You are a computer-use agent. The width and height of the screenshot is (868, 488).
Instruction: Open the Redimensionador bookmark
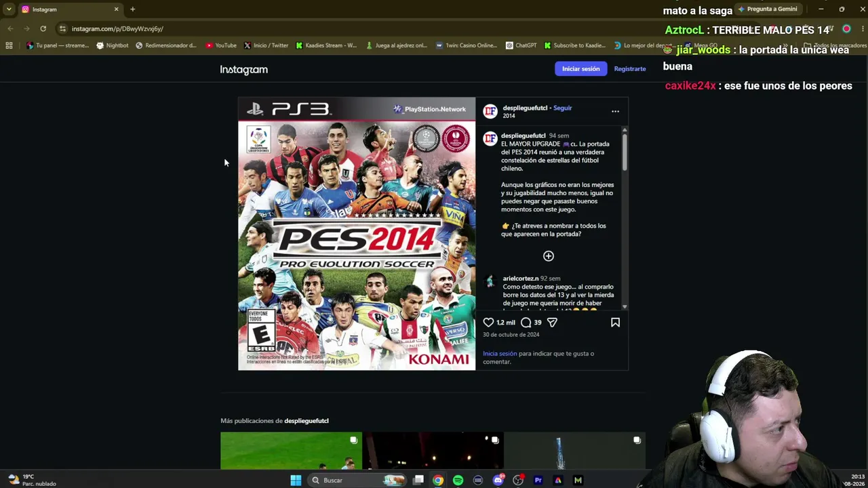coord(166,45)
